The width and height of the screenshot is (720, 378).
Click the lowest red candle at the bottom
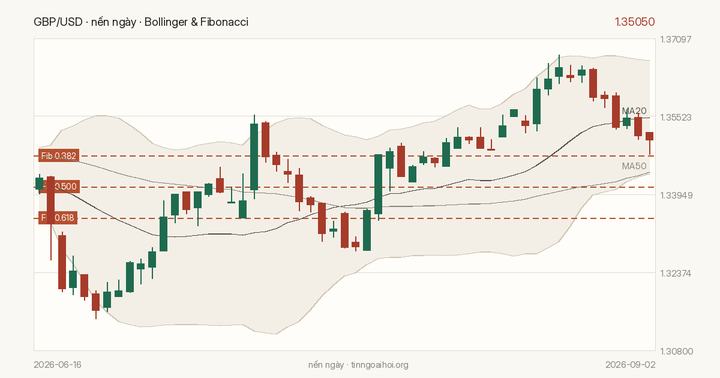point(96,302)
